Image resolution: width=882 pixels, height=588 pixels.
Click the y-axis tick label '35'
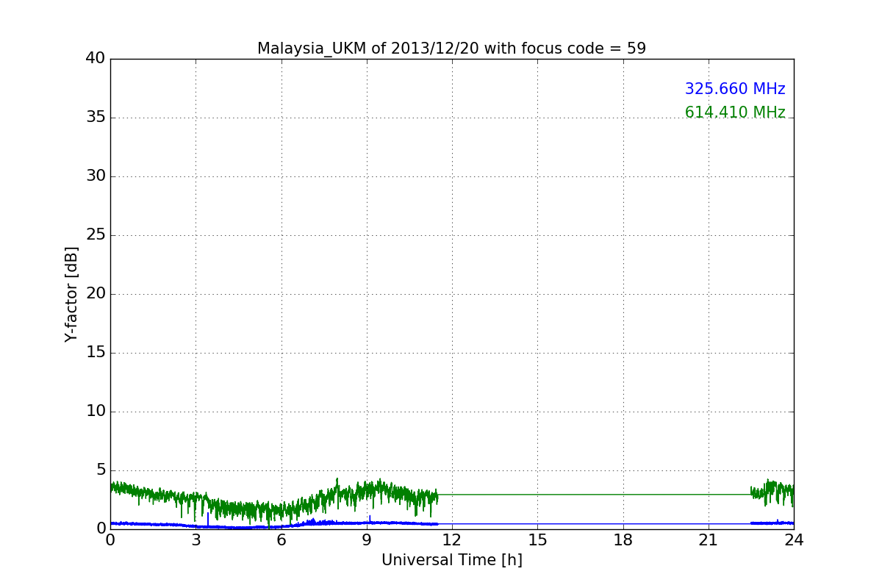tap(96, 118)
